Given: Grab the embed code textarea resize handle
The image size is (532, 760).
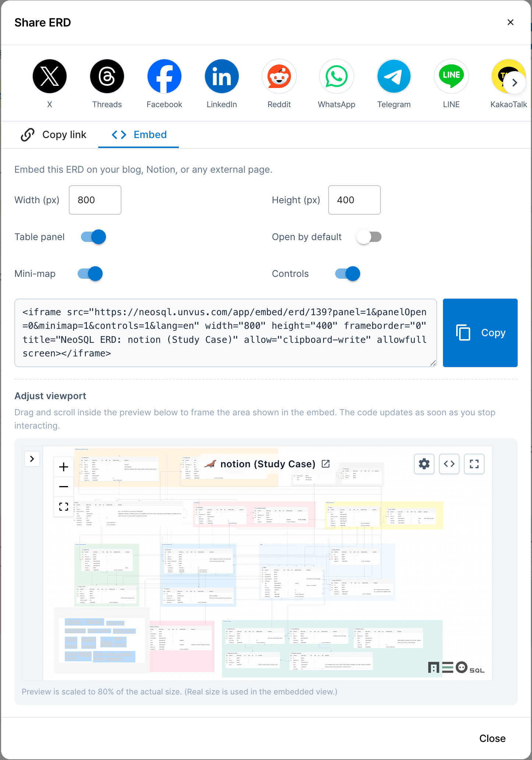Looking at the screenshot, I should [433, 363].
